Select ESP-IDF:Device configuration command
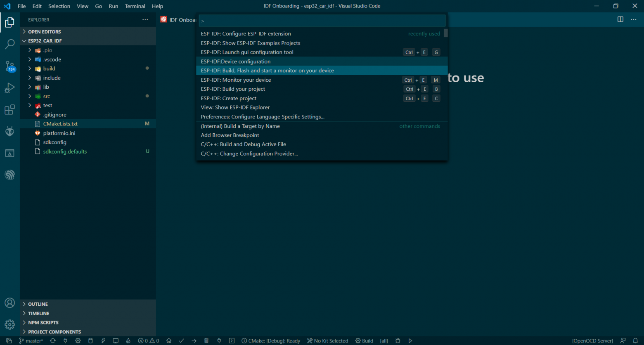 coord(322,61)
